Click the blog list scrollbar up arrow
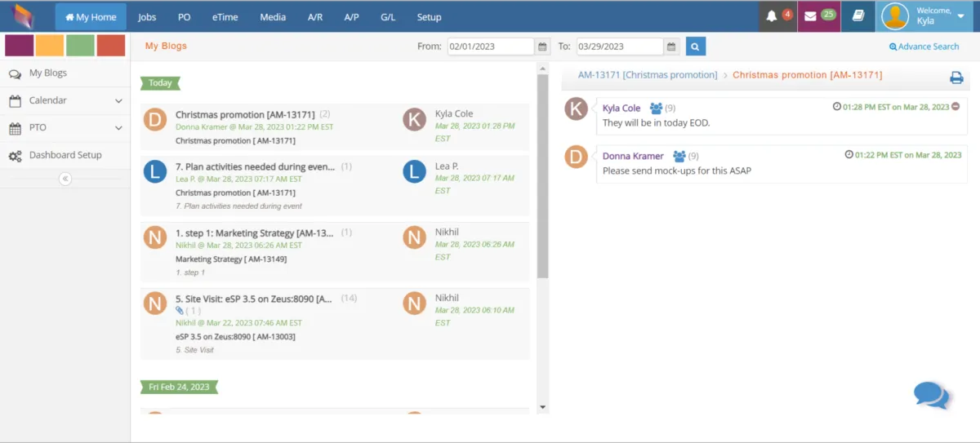 [543, 67]
